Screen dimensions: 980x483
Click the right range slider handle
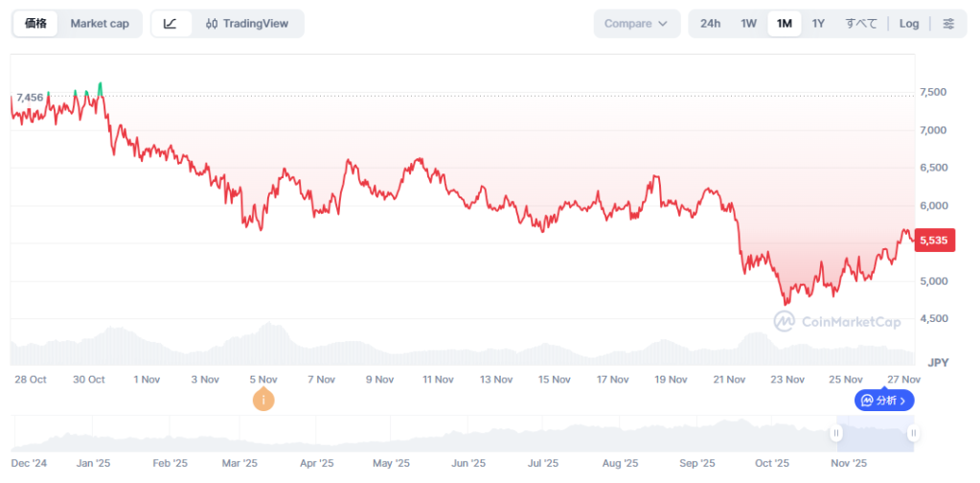[914, 434]
